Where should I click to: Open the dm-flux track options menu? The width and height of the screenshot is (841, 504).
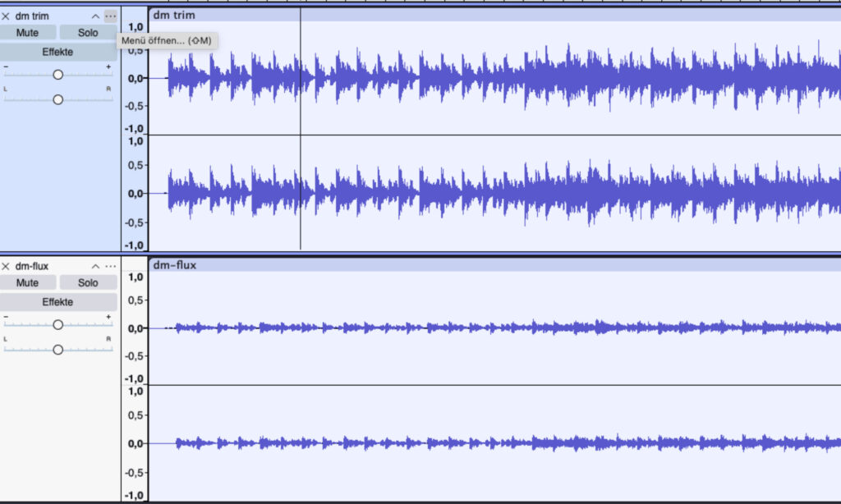click(111, 266)
